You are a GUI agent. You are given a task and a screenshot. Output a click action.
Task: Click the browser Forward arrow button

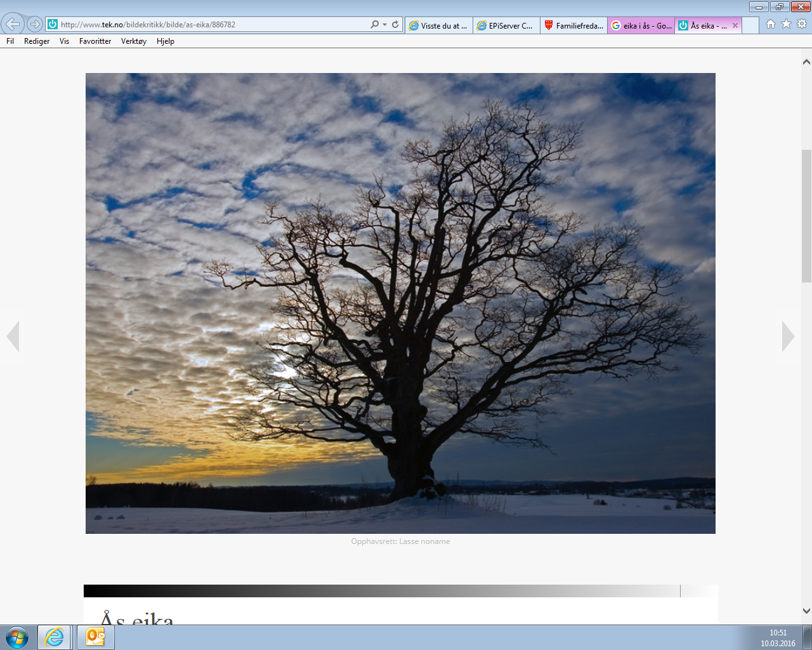point(35,24)
